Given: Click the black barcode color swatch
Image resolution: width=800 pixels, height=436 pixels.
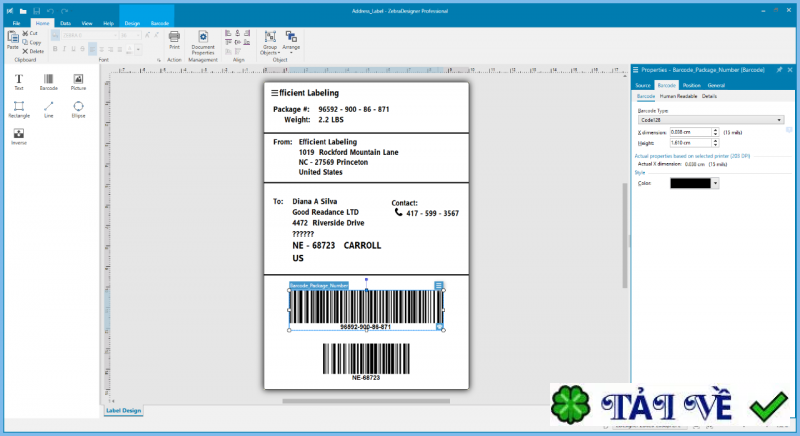Looking at the screenshot, I should (x=689, y=183).
